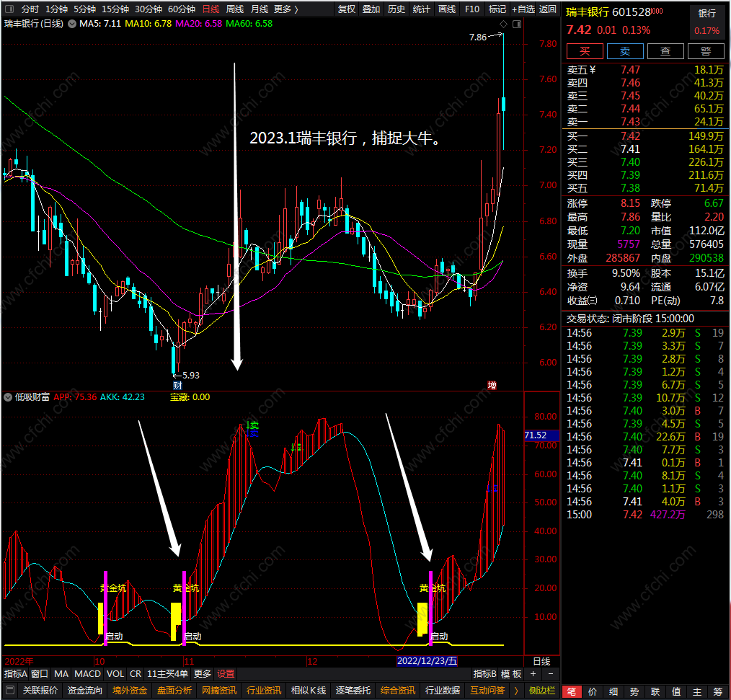The image size is (731, 700).
Task: Click the 指标B selector
Action: click(x=485, y=674)
